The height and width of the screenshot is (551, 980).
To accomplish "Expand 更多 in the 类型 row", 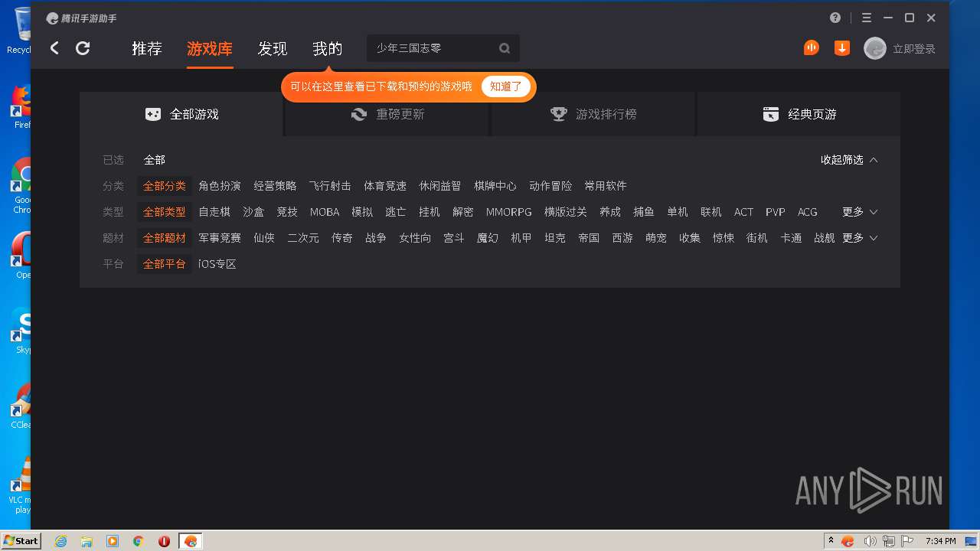I will coord(860,212).
